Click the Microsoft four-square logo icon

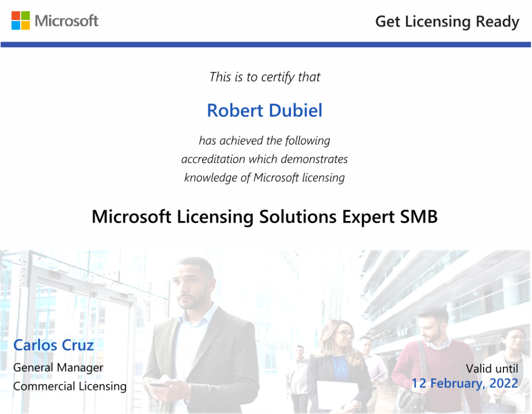coord(21,20)
